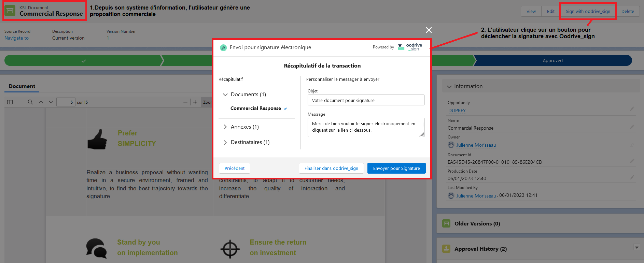Click the Approved stage in the path bar
Screen dimensions: 644x263
552,61
